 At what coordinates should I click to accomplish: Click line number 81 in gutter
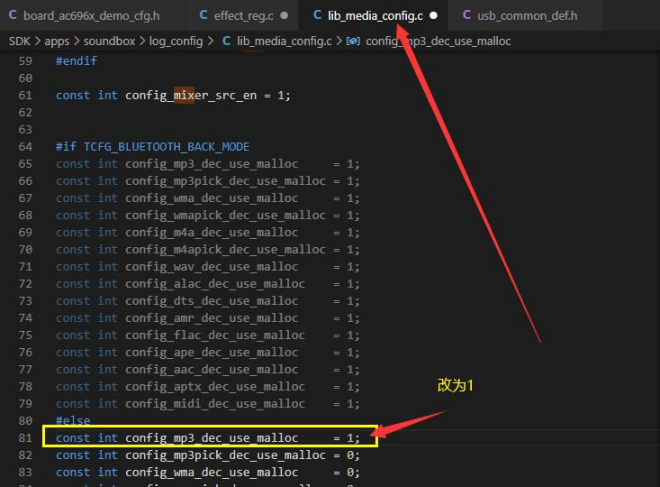(25, 438)
